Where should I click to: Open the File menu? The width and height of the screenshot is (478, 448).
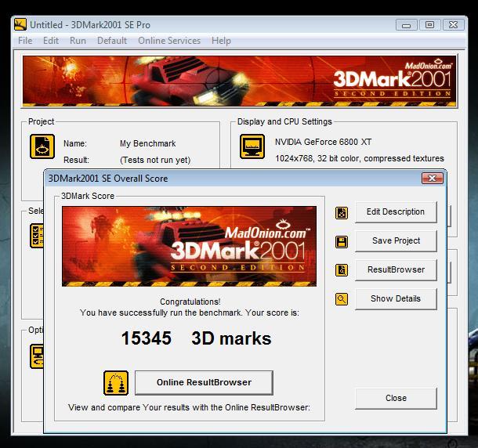25,41
